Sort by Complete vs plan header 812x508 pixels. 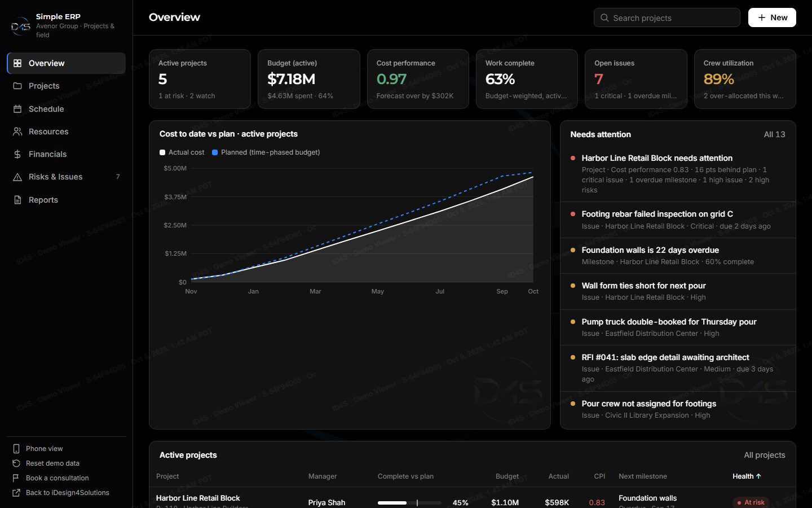[x=405, y=476]
